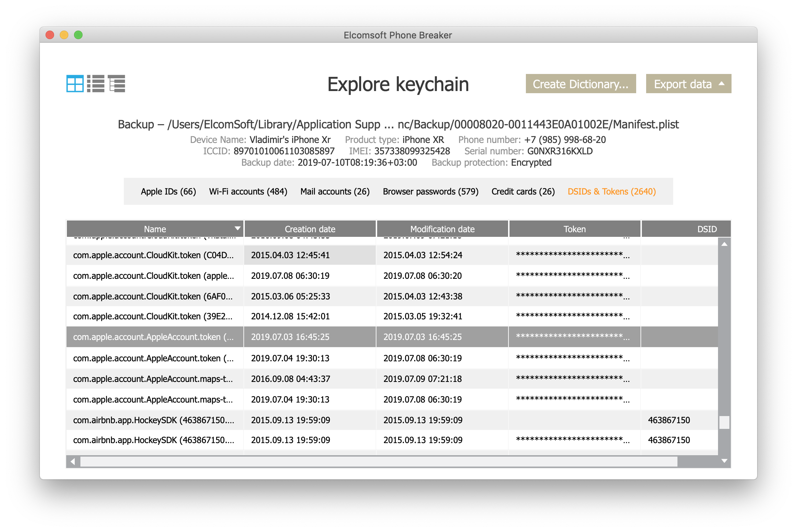
Task: Open the Export data dropdown
Action: pyautogui.click(x=688, y=84)
